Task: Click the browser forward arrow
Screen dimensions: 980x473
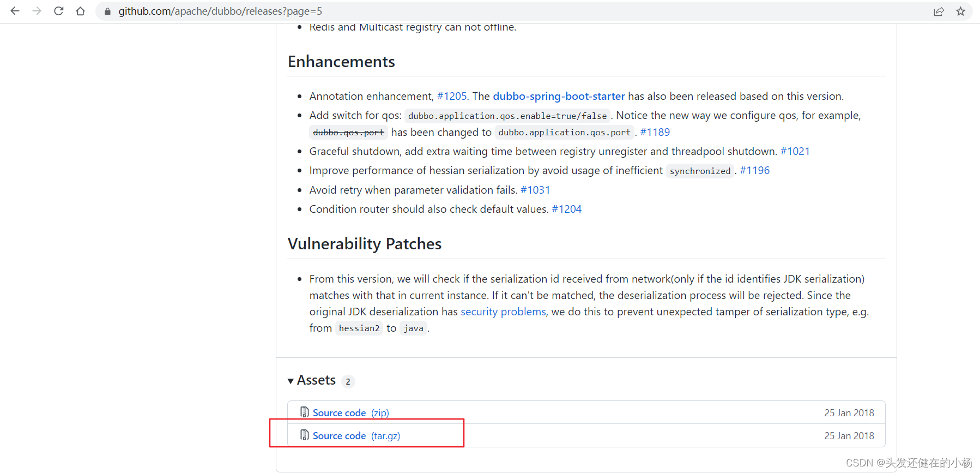Action: tap(37, 11)
